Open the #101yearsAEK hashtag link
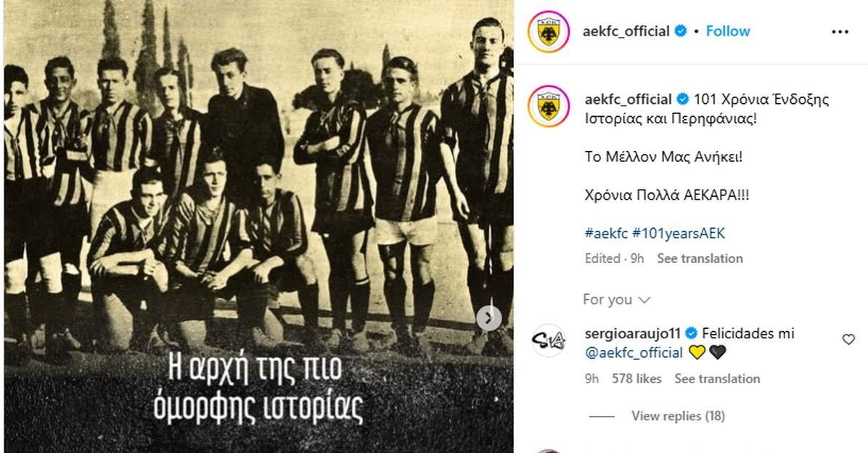 click(x=679, y=233)
